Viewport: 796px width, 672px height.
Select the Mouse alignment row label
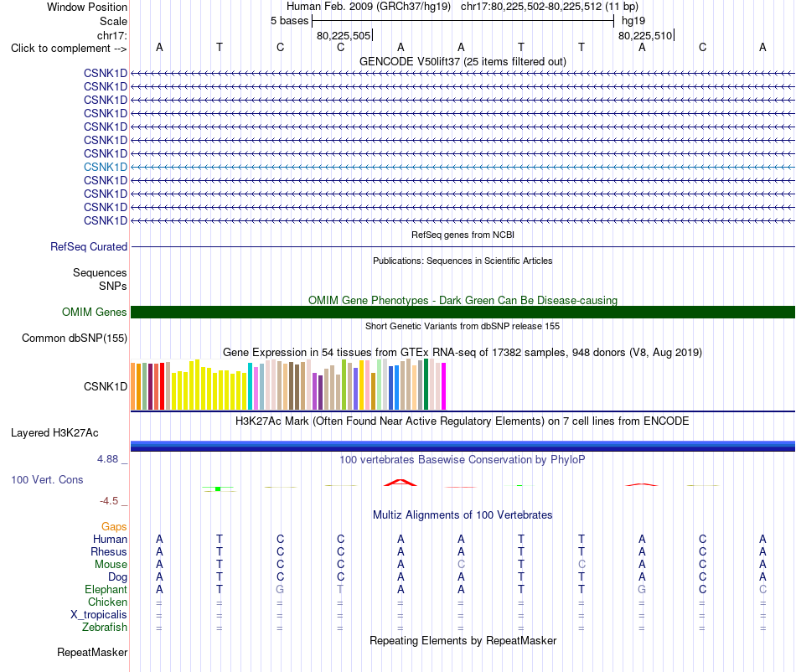pyautogui.click(x=111, y=565)
